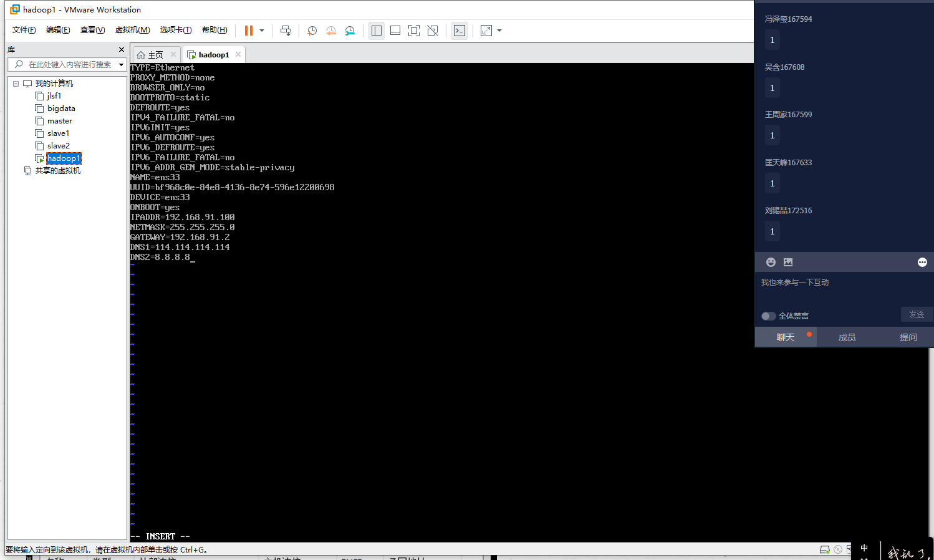Switch to the 成员 tab
Image resolution: width=934 pixels, height=560 pixels.
click(847, 337)
